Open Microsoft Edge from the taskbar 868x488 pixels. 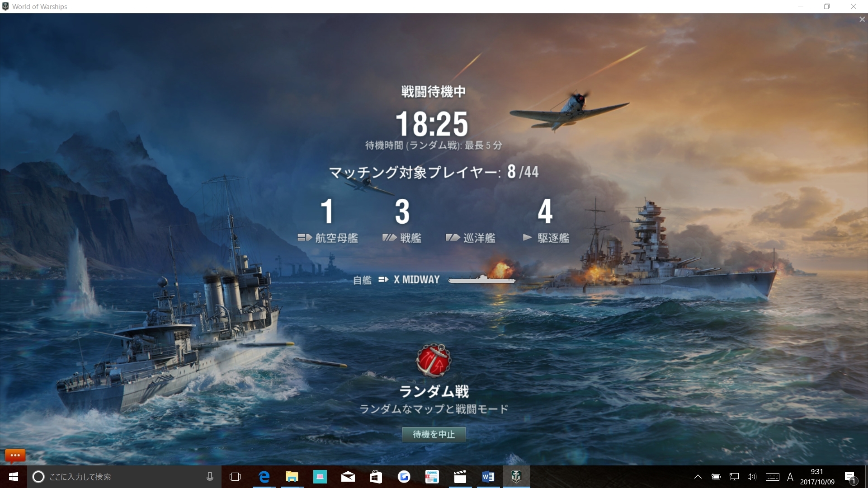tap(264, 477)
